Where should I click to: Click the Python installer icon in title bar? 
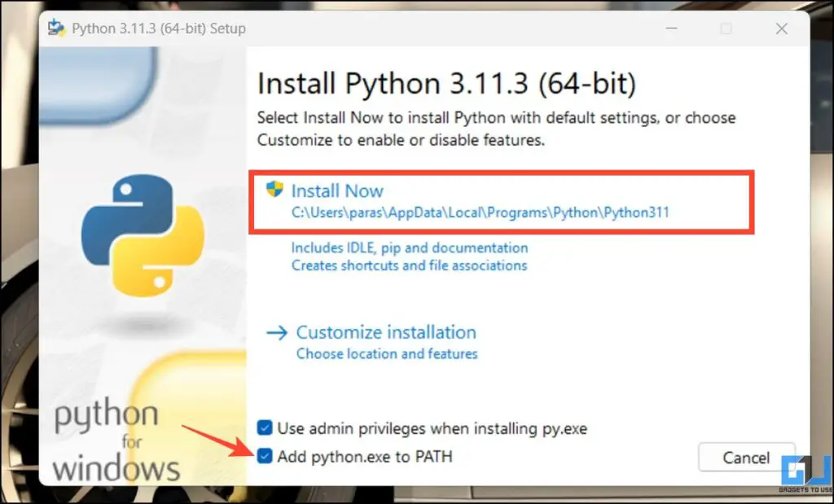tap(56, 28)
